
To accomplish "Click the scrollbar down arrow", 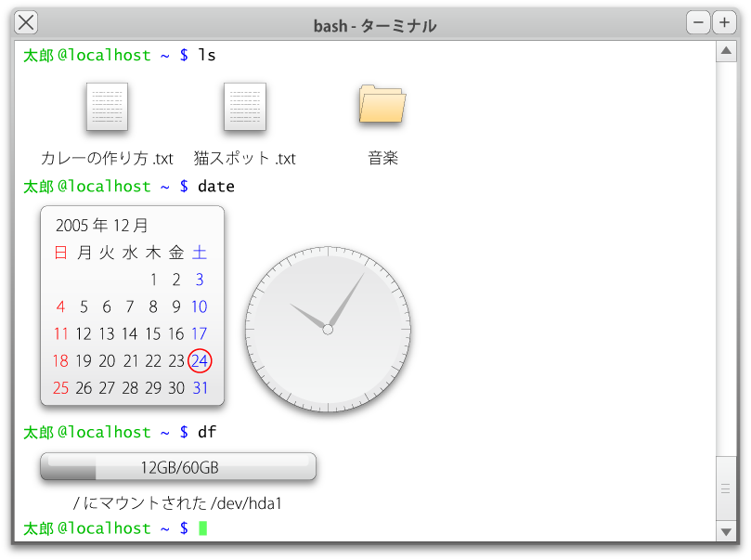I will (x=727, y=531).
